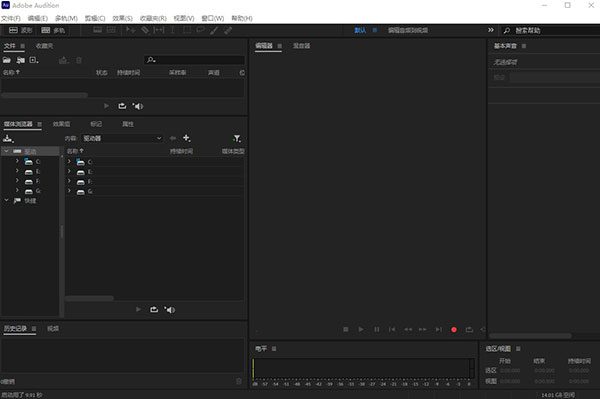Collapse the 快捷 shortcuts tree node
The height and width of the screenshot is (399, 600).
[x=6, y=200]
